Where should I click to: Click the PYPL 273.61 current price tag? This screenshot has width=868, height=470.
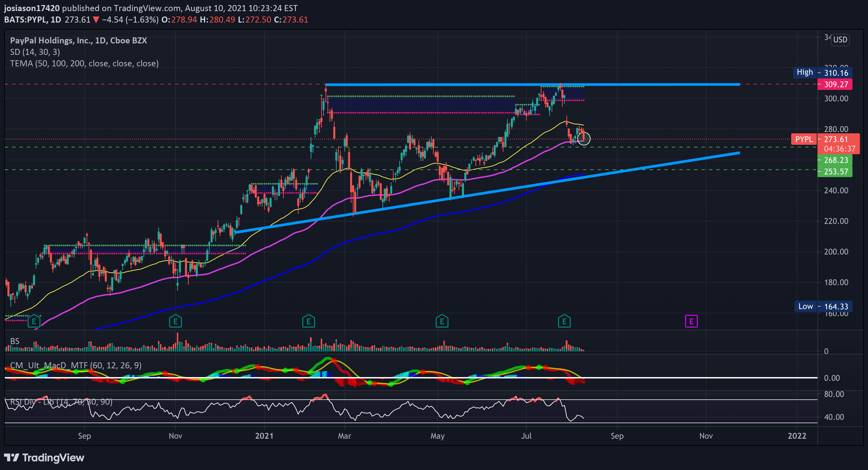pos(825,139)
